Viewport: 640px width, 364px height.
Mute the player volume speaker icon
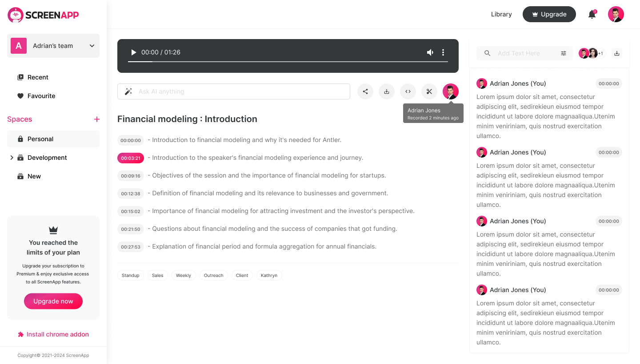(430, 52)
